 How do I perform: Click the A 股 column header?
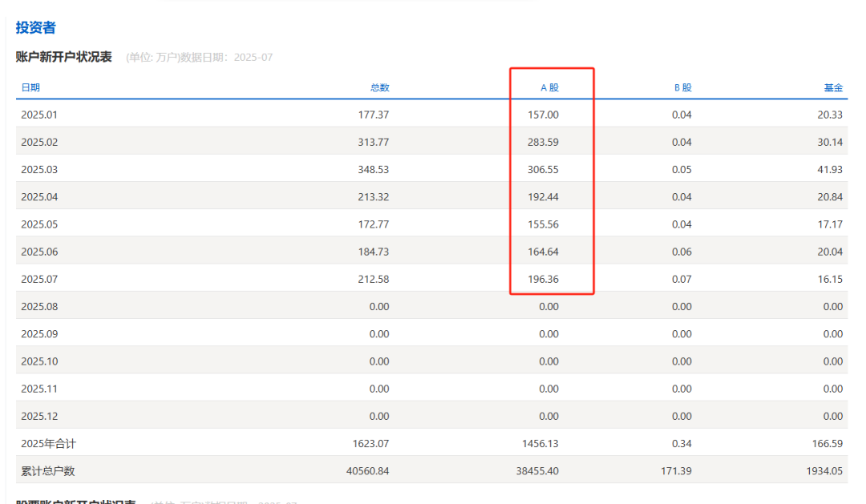(549, 87)
